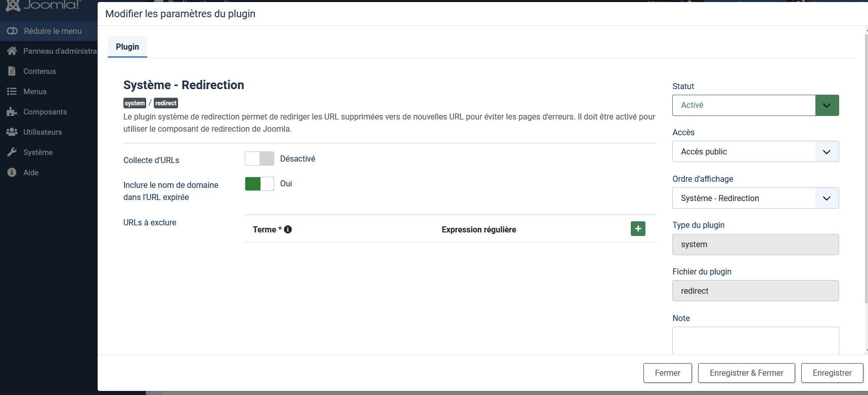This screenshot has height=395, width=868.
Task: Click the Système - Redirection heading
Action: click(x=184, y=85)
